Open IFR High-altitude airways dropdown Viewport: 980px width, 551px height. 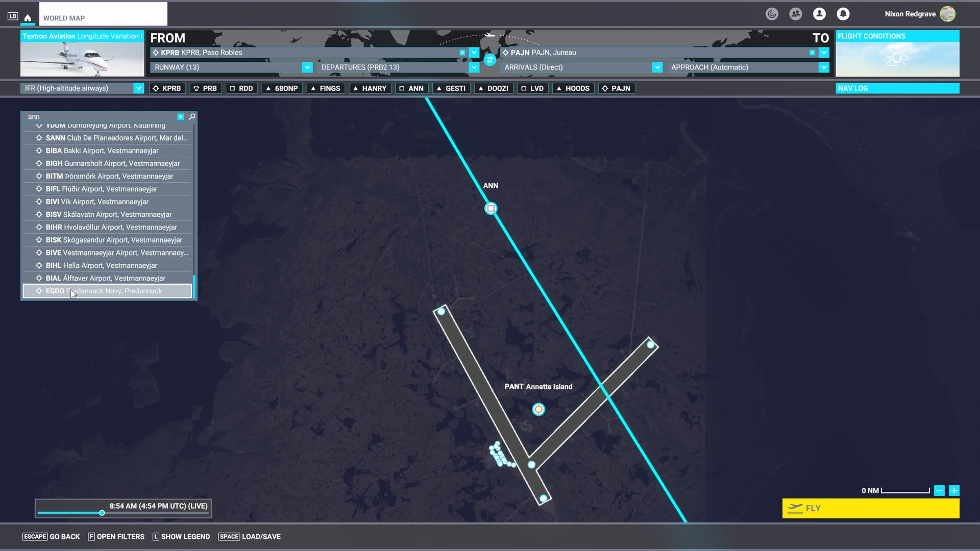click(138, 88)
